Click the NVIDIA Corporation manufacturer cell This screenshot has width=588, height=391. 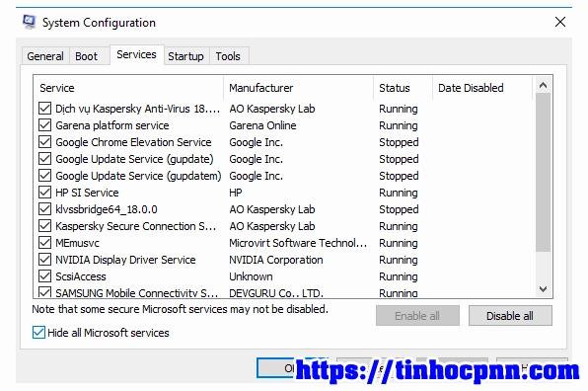coord(276,260)
